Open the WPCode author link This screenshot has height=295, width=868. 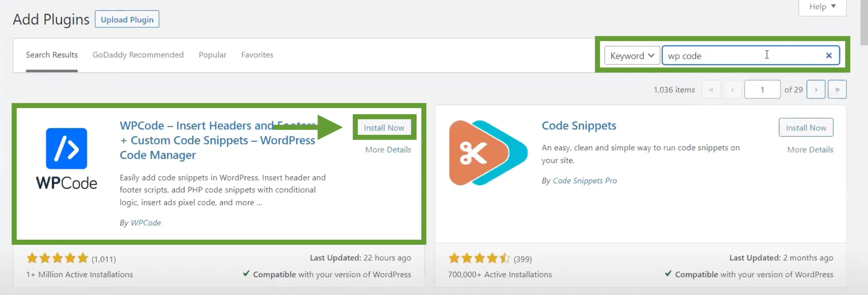point(146,223)
